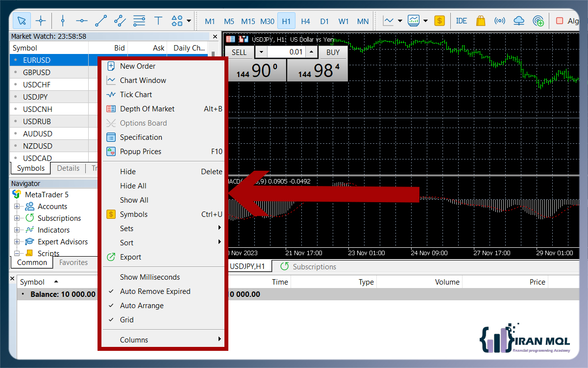Switch to the Details tab
588x368 pixels.
(68, 168)
